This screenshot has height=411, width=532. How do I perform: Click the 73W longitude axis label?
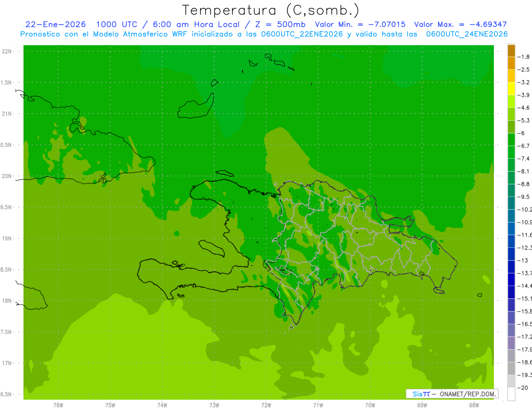[214, 405]
